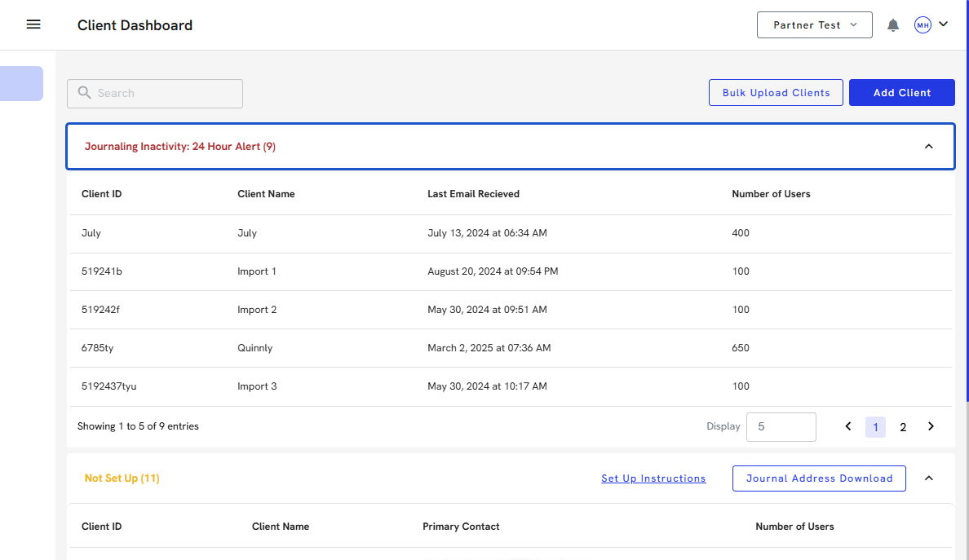Open the notifications bell
The width and height of the screenshot is (969, 560).
(x=893, y=25)
